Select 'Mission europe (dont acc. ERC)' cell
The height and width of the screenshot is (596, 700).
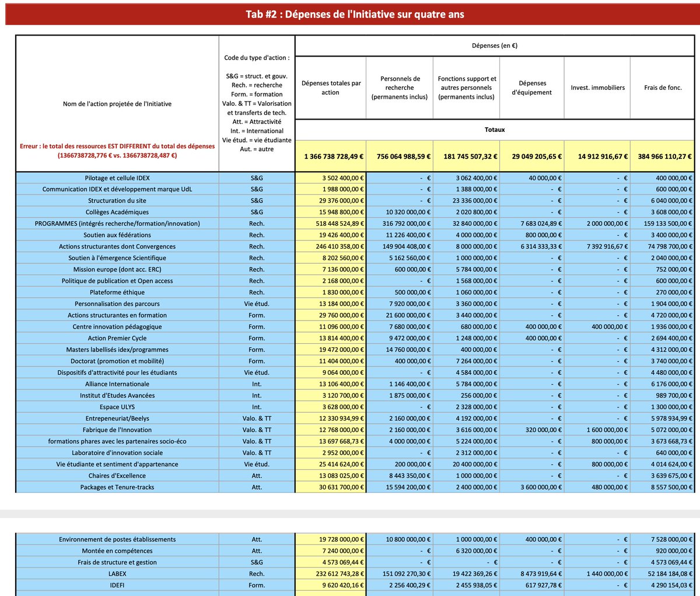coord(117,270)
